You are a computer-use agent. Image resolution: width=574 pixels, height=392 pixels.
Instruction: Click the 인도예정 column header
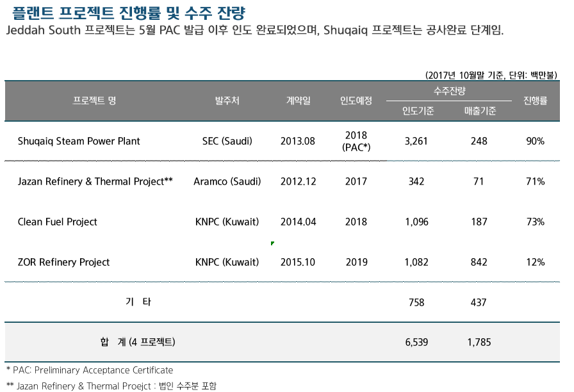pyautogui.click(x=356, y=101)
